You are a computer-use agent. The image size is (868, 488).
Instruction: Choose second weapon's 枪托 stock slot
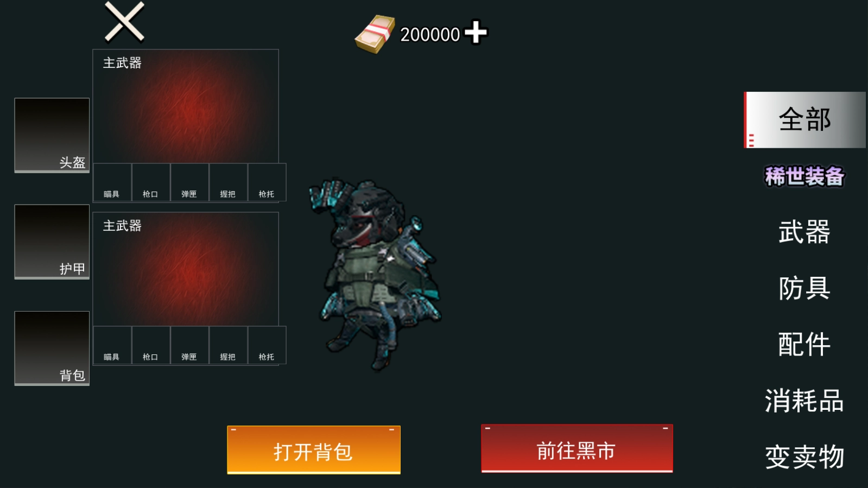coord(267,345)
